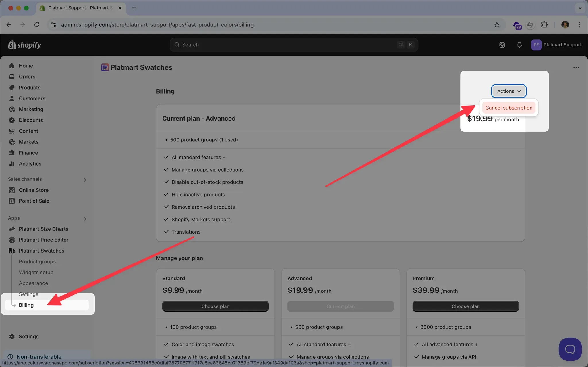Go to the Billing submenu item
Image resolution: width=588 pixels, height=367 pixels.
coord(47,305)
